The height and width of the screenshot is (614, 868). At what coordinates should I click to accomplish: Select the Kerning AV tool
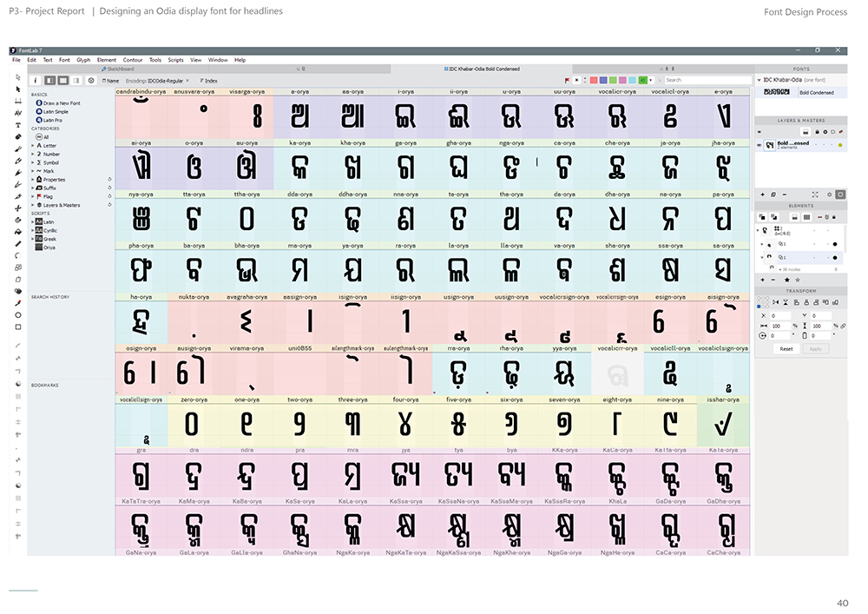click(18, 113)
